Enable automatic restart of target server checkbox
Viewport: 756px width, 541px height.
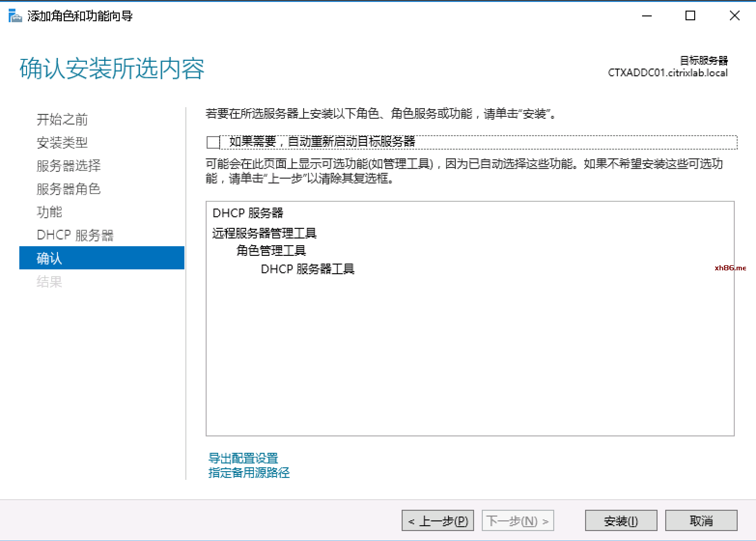(x=213, y=142)
